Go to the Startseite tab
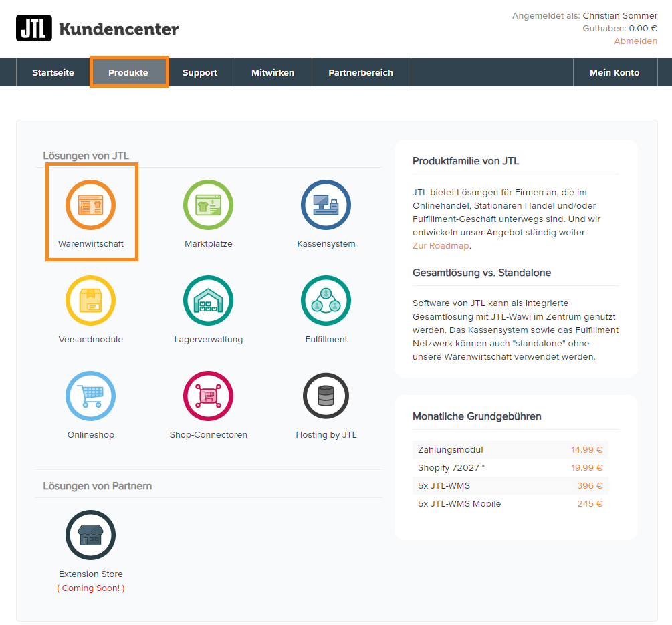The height and width of the screenshot is (625, 672). click(53, 72)
